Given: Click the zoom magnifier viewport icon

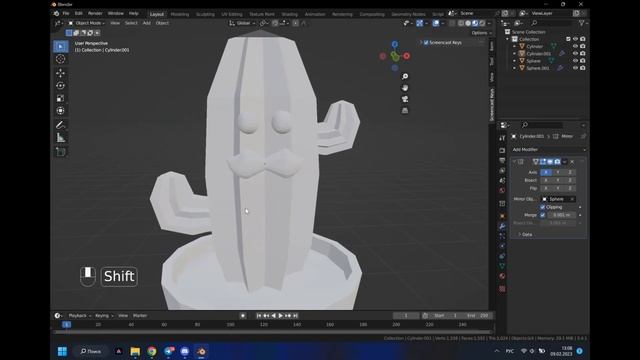Looking at the screenshot, I should point(405,76).
